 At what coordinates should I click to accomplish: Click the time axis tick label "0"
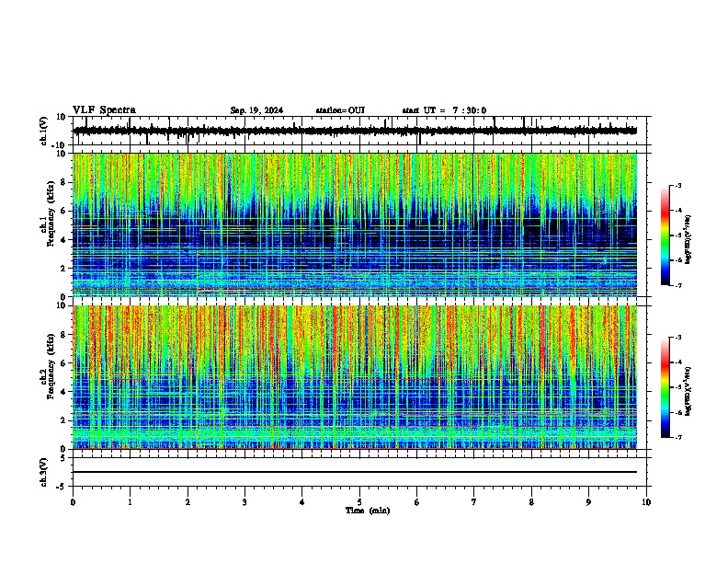tap(73, 502)
